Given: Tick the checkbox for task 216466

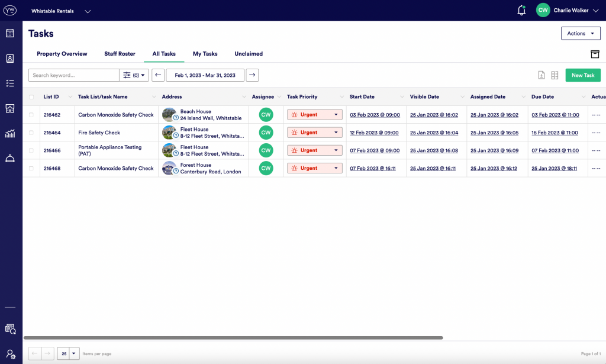Looking at the screenshot, I should click(31, 150).
